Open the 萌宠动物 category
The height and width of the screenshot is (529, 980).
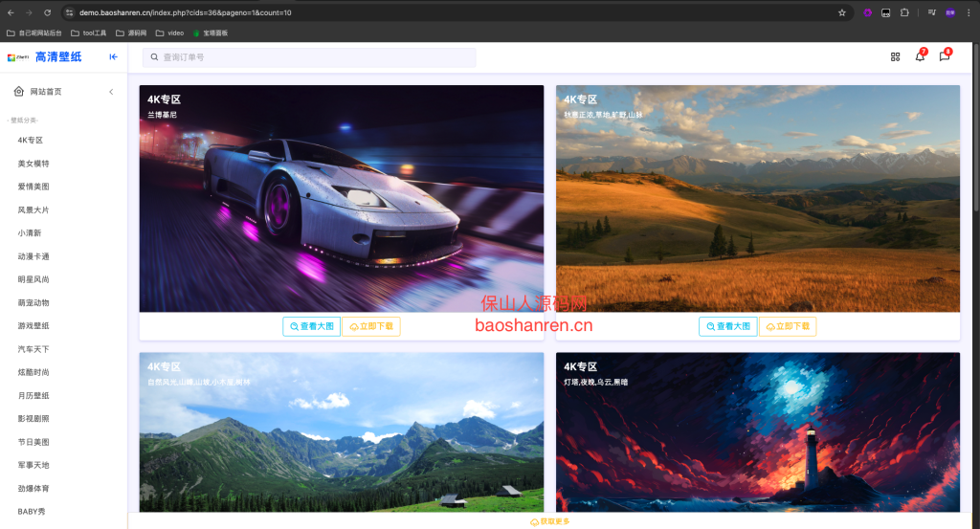[33, 303]
